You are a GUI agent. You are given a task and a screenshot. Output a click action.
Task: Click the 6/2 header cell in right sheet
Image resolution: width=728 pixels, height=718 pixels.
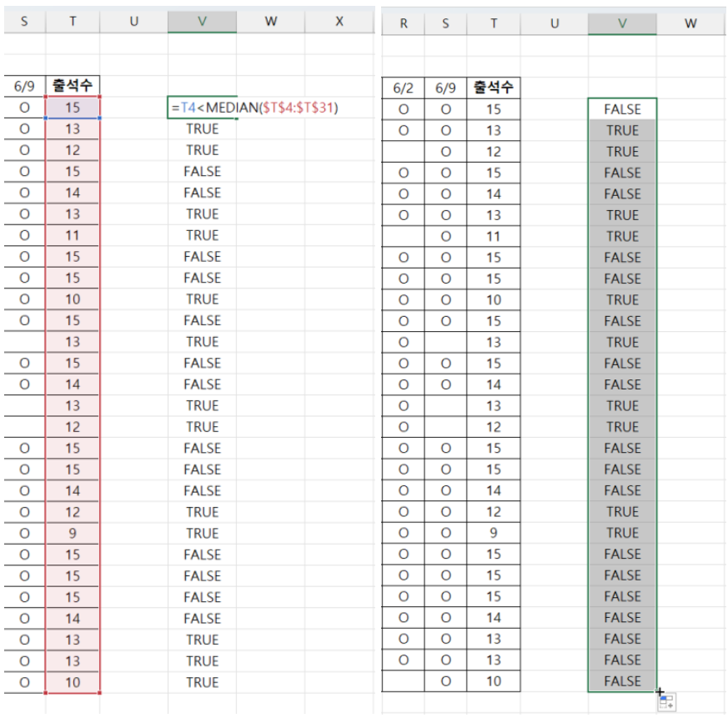[x=403, y=88]
